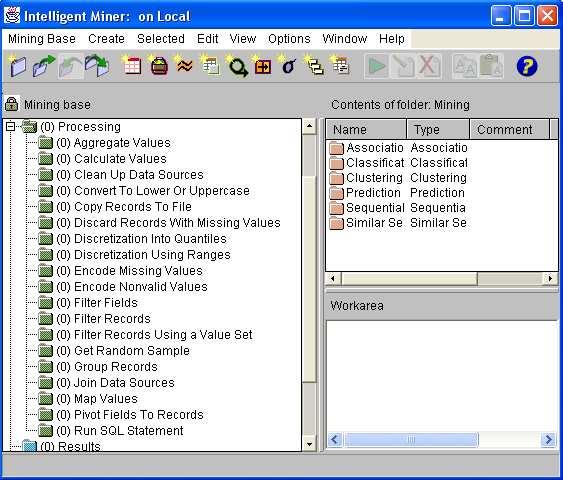The image size is (563, 480).
Task: Click the grayed AA toolbar icon
Action: [x=465, y=66]
